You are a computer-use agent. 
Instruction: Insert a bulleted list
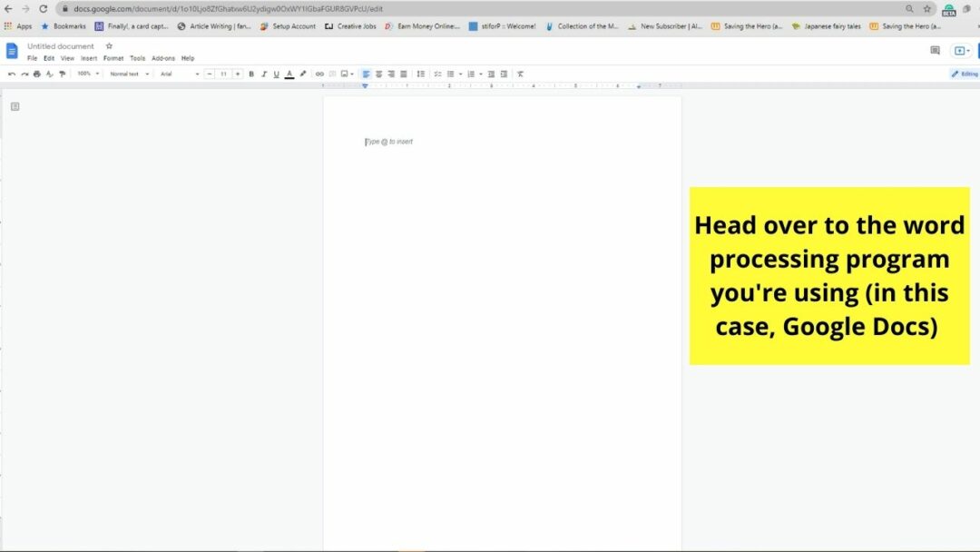click(x=451, y=74)
